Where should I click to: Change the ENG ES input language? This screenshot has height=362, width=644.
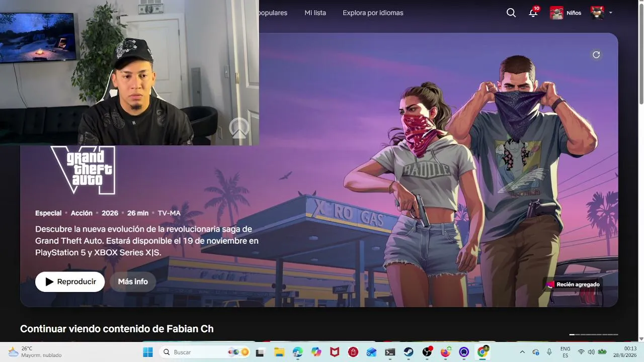(566, 352)
